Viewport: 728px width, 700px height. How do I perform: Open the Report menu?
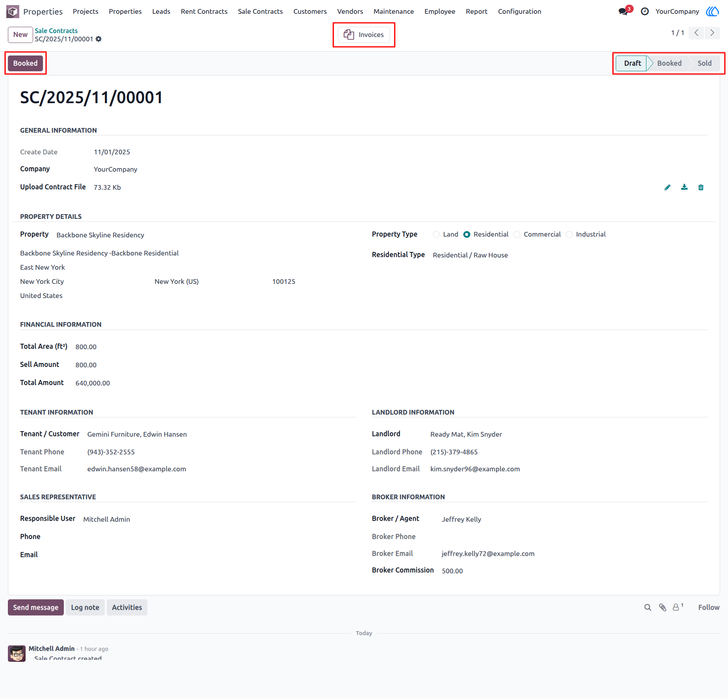(x=476, y=11)
